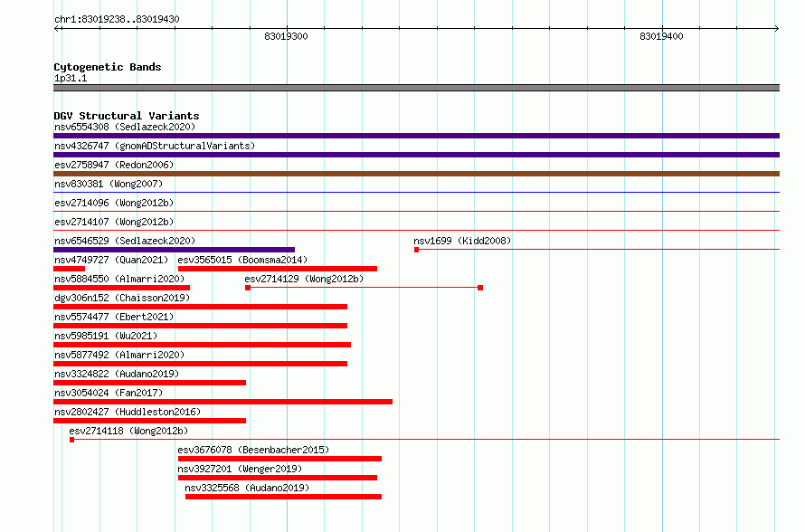The width and height of the screenshot is (805, 532).
Task: Click the red bar under nsv3927201
Action: tap(278, 478)
